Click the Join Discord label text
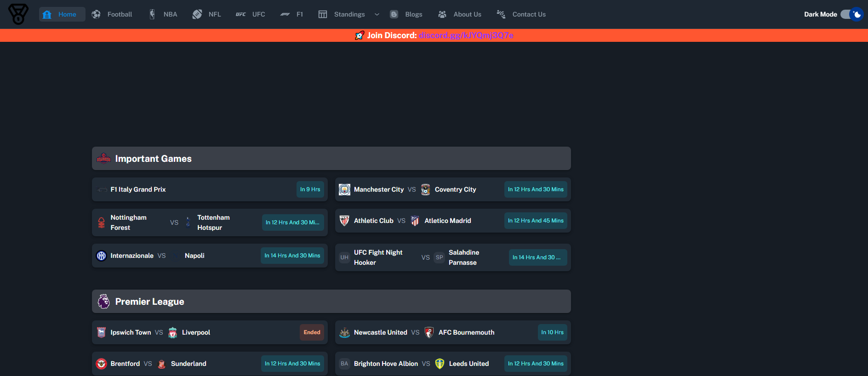868x376 pixels. pyautogui.click(x=392, y=35)
